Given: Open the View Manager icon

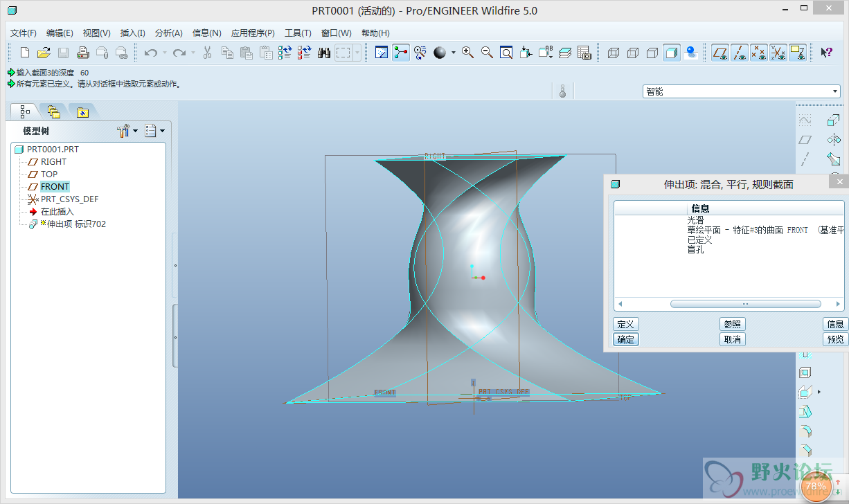Looking at the screenshot, I should 584,53.
